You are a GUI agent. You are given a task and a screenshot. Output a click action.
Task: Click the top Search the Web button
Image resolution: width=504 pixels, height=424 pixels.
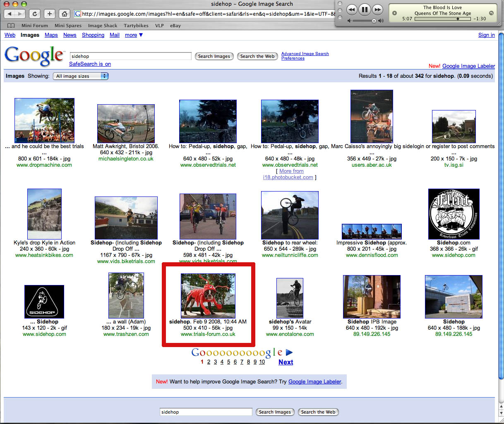point(257,56)
